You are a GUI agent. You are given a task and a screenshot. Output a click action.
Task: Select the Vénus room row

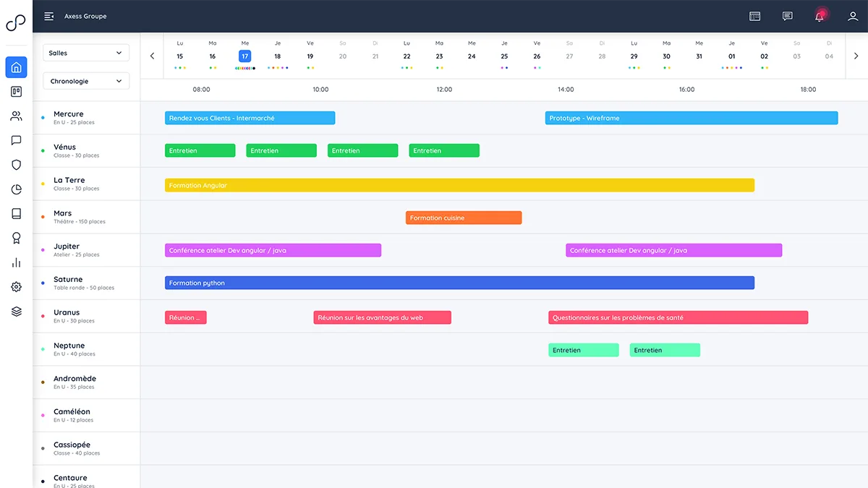coord(87,150)
